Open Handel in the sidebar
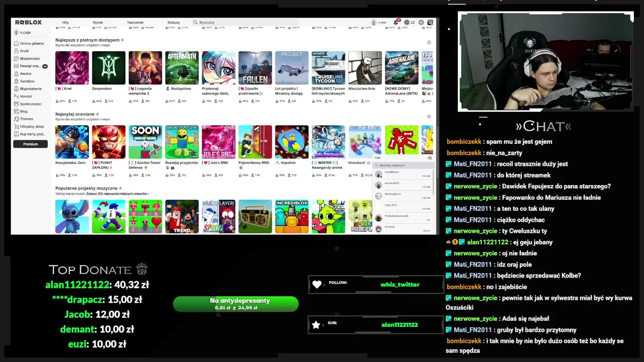The height and width of the screenshot is (362, 644). [23, 96]
